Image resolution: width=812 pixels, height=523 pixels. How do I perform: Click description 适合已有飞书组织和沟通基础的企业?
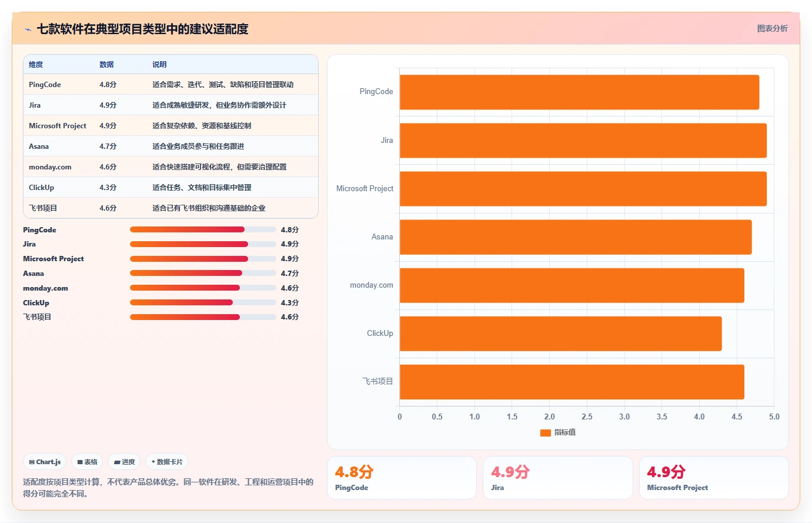[x=209, y=208]
